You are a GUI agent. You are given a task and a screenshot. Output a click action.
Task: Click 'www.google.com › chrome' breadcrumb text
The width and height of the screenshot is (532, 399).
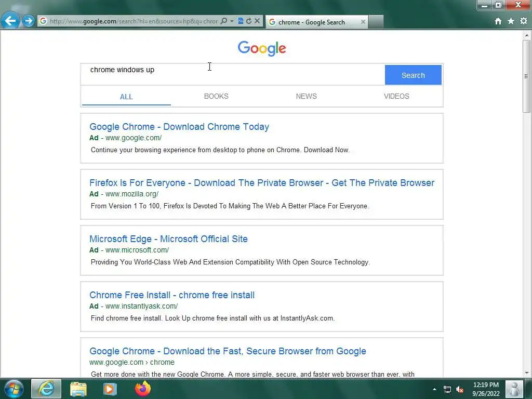(131, 362)
